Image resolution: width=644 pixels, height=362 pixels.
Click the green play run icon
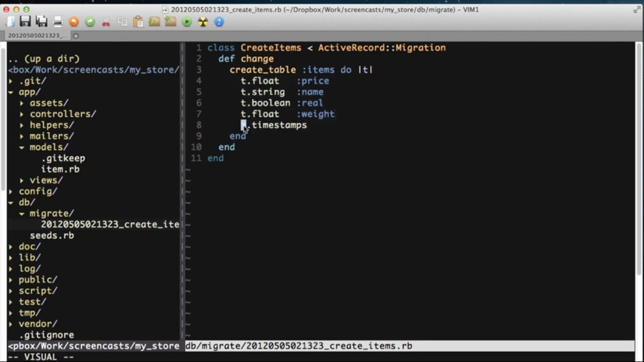point(187,22)
